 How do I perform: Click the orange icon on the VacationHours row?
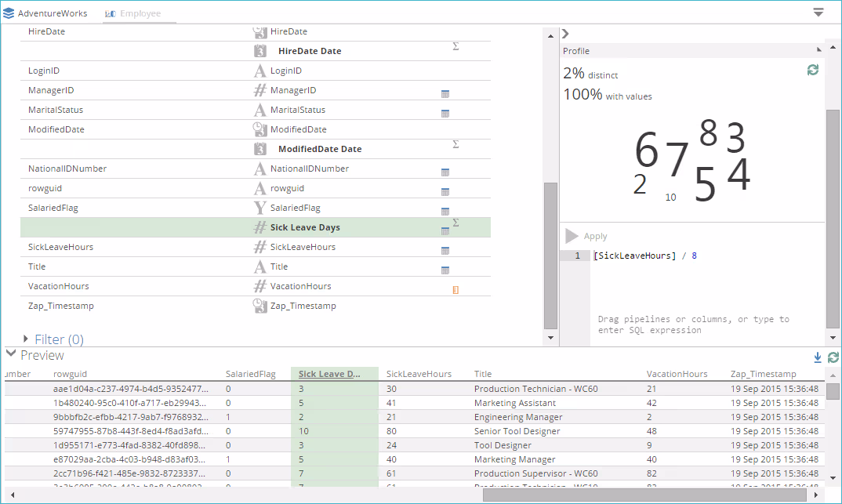[x=455, y=290]
